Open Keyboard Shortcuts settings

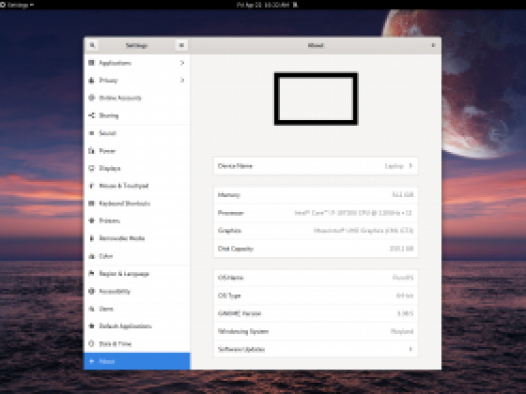tap(137, 203)
